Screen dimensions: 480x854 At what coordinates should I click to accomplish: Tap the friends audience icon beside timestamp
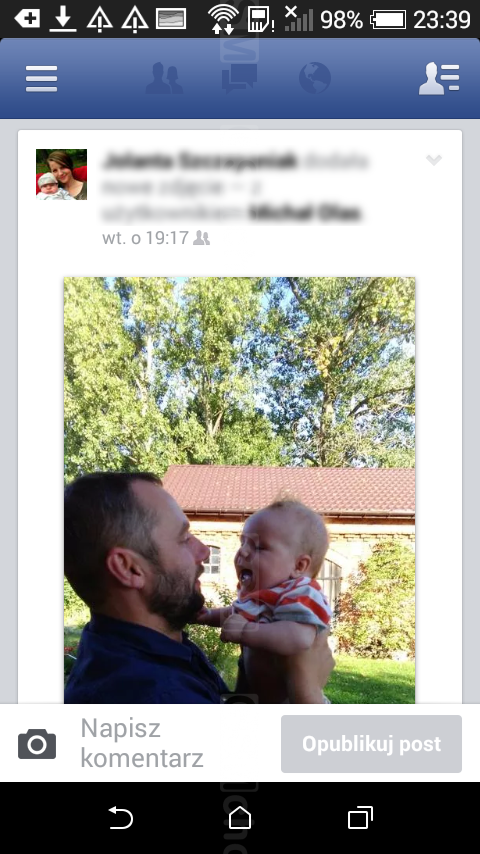pos(202,238)
